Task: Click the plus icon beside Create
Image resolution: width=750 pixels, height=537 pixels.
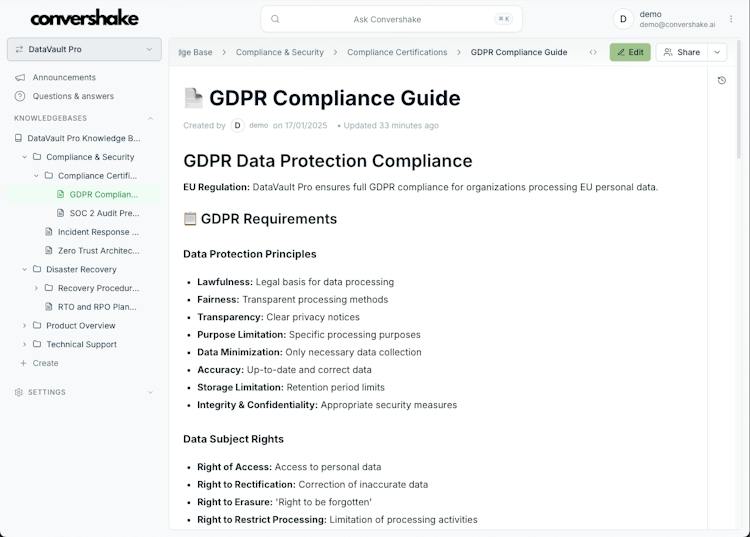Action: coord(23,363)
